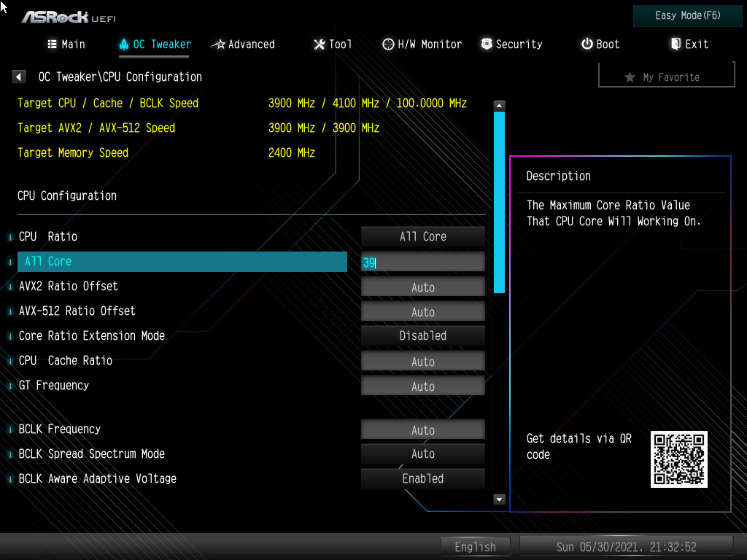Image resolution: width=747 pixels, height=560 pixels.
Task: Select BCLK Frequency label
Action: tap(60, 429)
